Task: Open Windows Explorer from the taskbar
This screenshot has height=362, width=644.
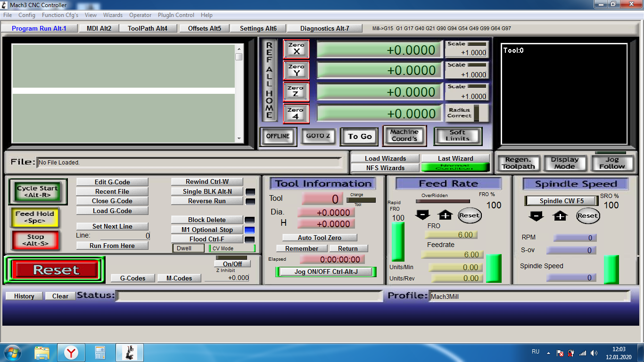Action: point(42,353)
